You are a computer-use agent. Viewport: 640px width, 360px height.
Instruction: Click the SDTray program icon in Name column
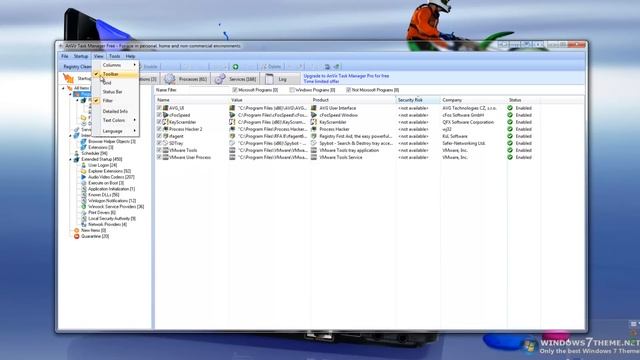tap(166, 143)
